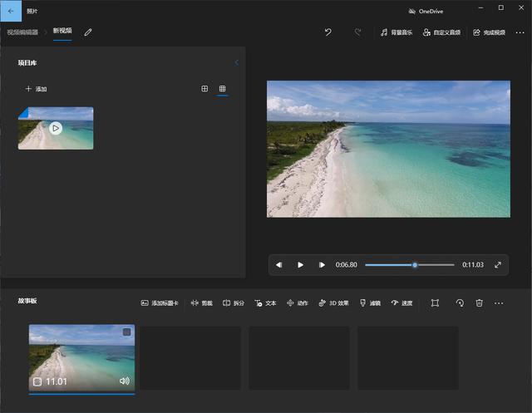
Task: Click the pencil icon to rename 新视频
Action: [x=88, y=32]
